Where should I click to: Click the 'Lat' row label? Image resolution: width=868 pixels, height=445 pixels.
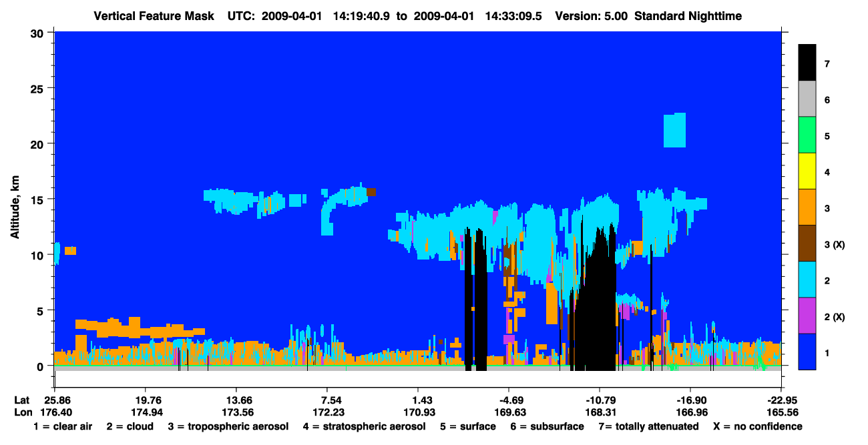click(x=21, y=400)
